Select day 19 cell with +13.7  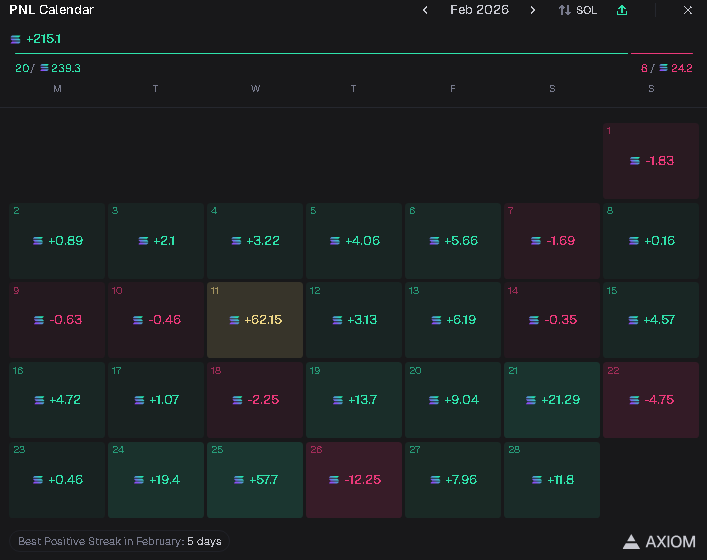click(x=354, y=400)
